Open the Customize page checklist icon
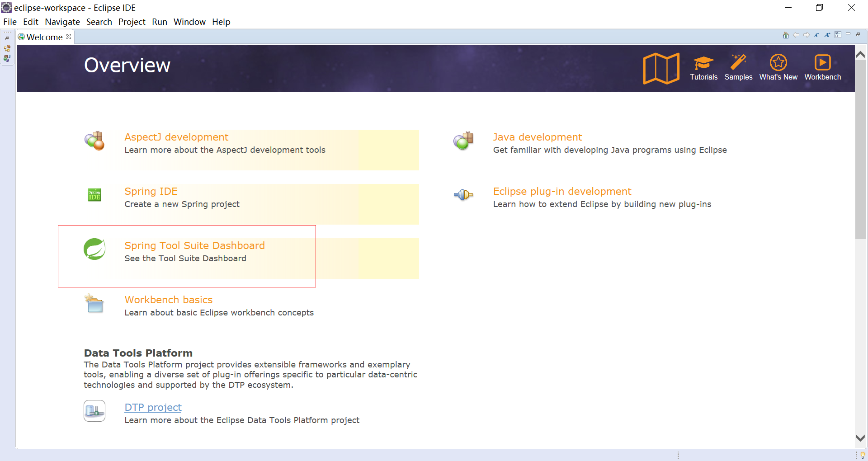Image resolution: width=868 pixels, height=461 pixels. tap(838, 35)
